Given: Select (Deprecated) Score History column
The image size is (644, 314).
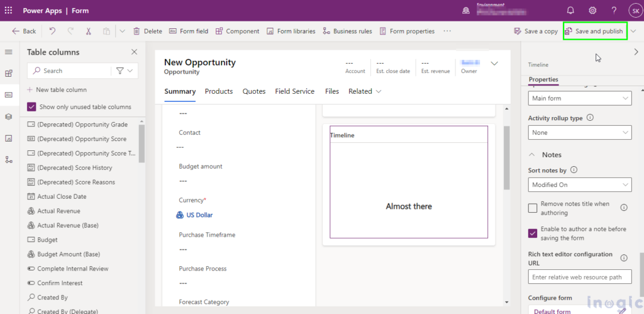Looking at the screenshot, I should click(x=70, y=167).
